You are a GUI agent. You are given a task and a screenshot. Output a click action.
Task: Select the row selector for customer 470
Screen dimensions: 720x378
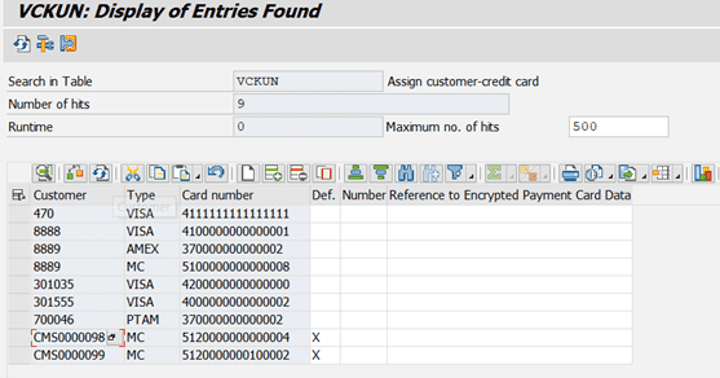click(x=19, y=214)
